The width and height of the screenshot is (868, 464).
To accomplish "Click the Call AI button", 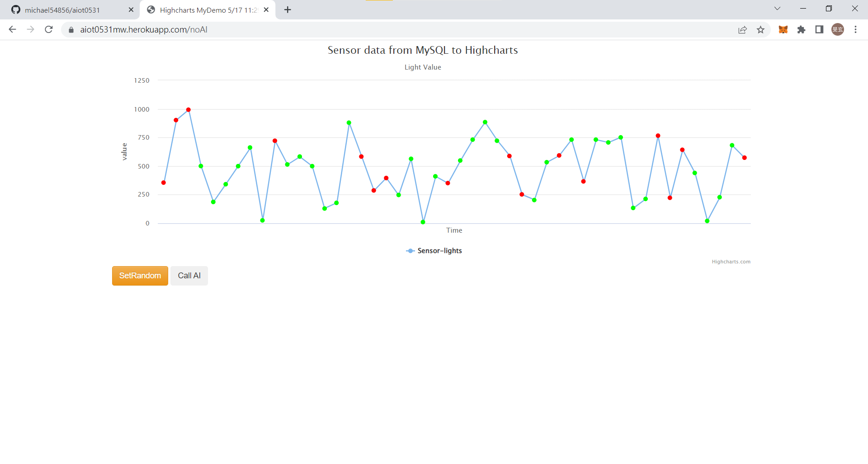I will click(x=189, y=276).
